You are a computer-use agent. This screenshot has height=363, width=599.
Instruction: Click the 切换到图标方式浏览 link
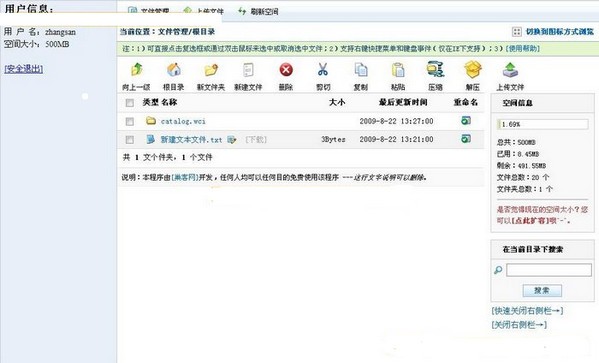(560, 32)
